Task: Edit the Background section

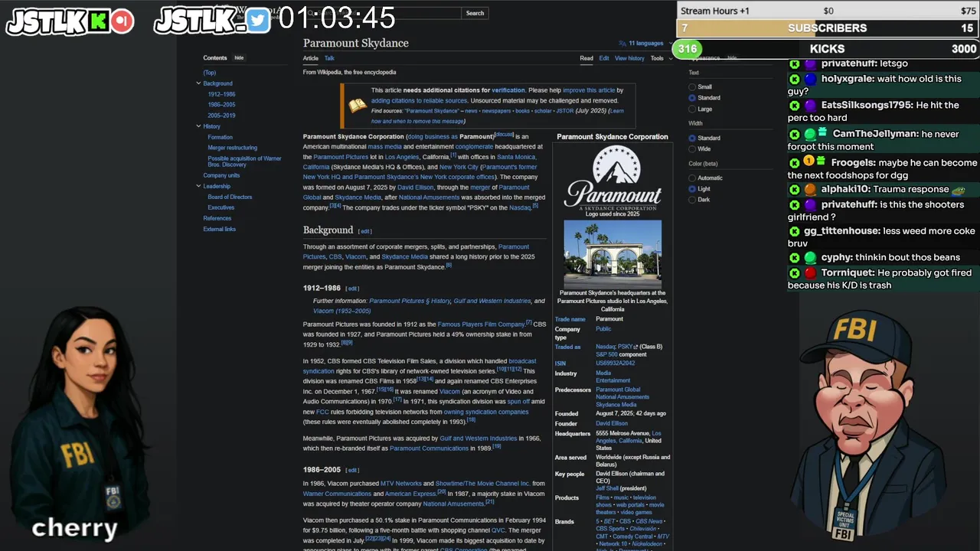Action: tap(365, 231)
